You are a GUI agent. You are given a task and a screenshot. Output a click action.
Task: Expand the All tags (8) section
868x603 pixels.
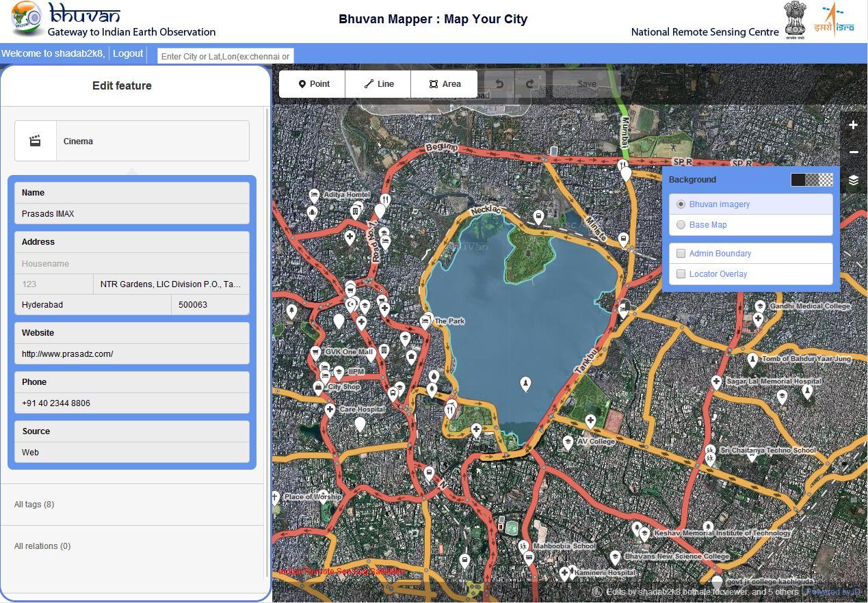pos(34,505)
